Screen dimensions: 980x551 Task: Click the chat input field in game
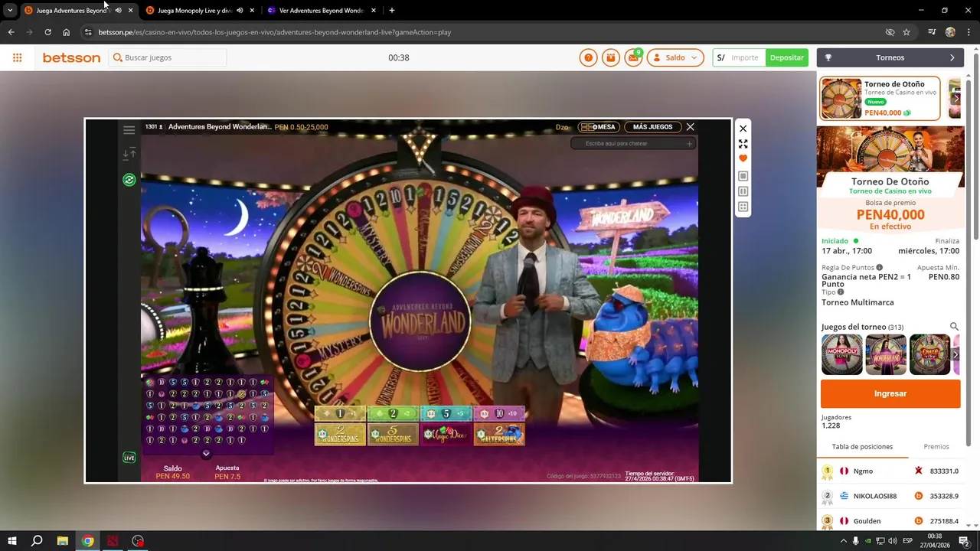[632, 143]
